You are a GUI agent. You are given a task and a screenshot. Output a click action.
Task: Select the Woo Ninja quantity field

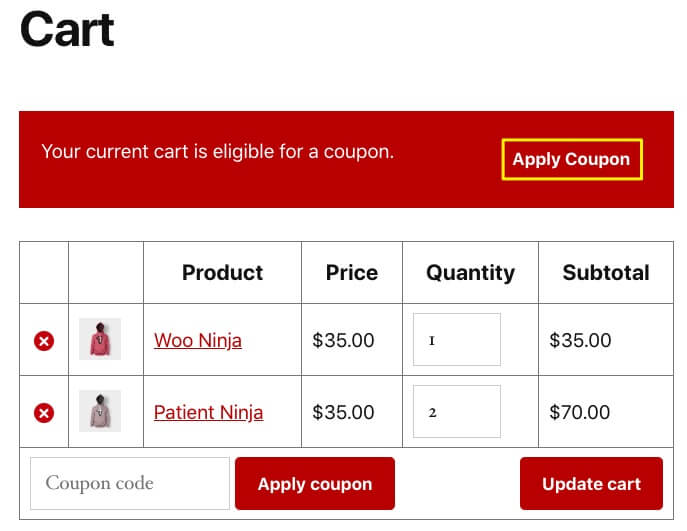click(x=457, y=340)
